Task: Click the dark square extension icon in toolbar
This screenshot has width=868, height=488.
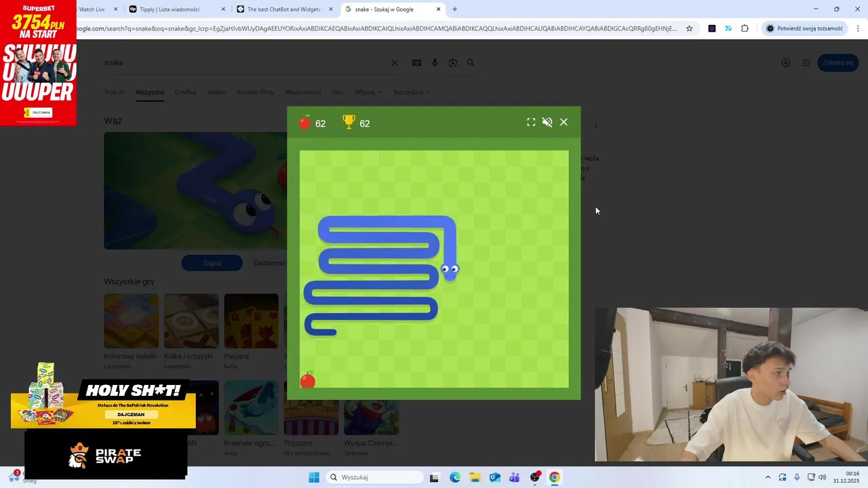Action: click(x=711, y=28)
